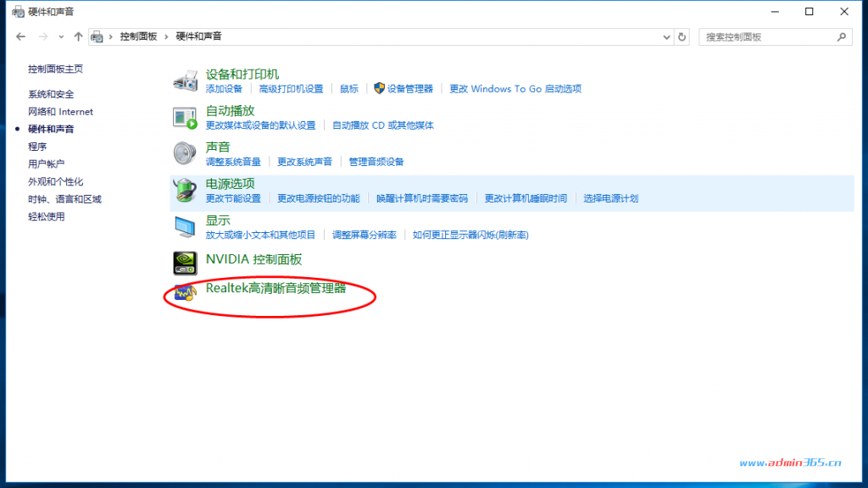This screenshot has width=868, height=488.
Task: Open the NVIDIA 控制面板 icon
Action: tap(185, 263)
